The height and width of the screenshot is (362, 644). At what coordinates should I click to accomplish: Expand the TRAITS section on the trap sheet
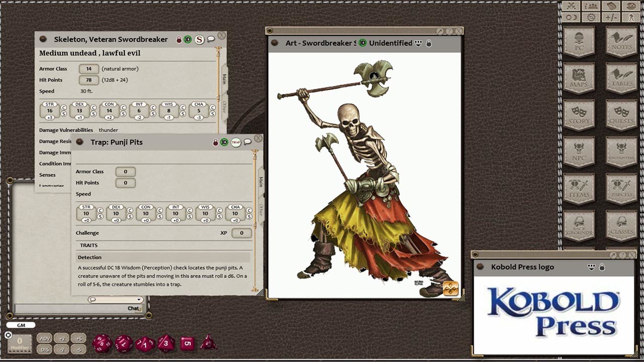(90, 245)
